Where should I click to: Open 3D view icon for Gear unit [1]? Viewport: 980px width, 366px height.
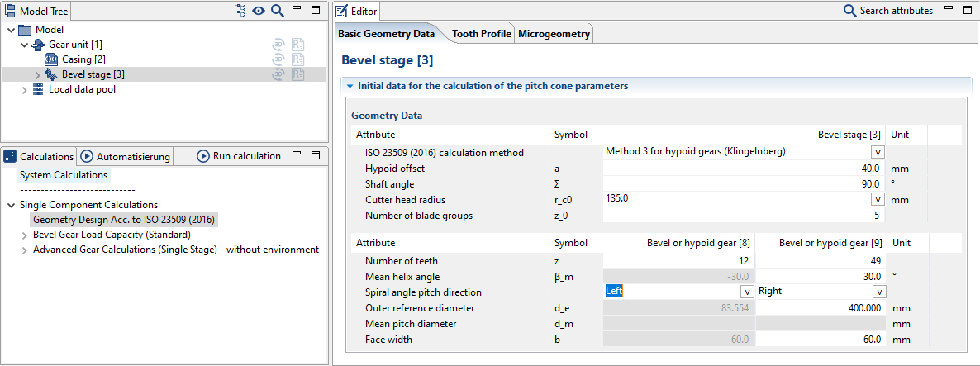click(x=280, y=45)
